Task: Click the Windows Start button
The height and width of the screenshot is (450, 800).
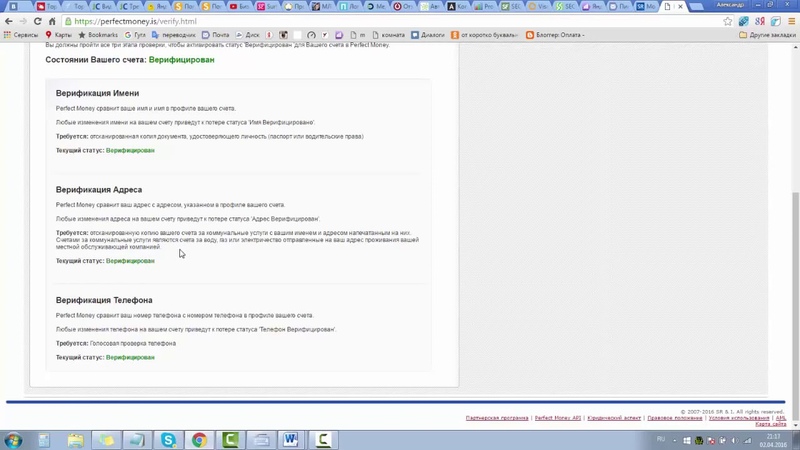Action: (14, 440)
